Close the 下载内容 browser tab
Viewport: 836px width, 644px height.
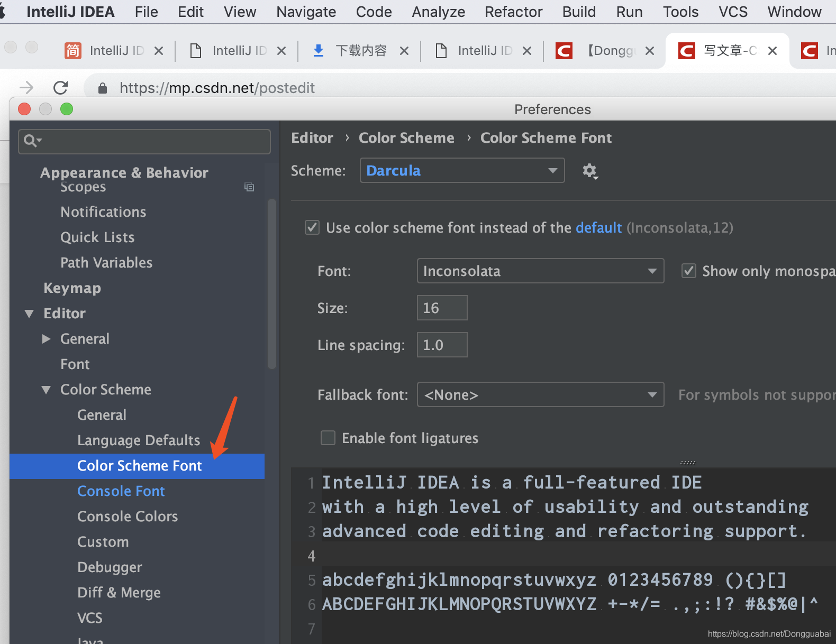404,51
